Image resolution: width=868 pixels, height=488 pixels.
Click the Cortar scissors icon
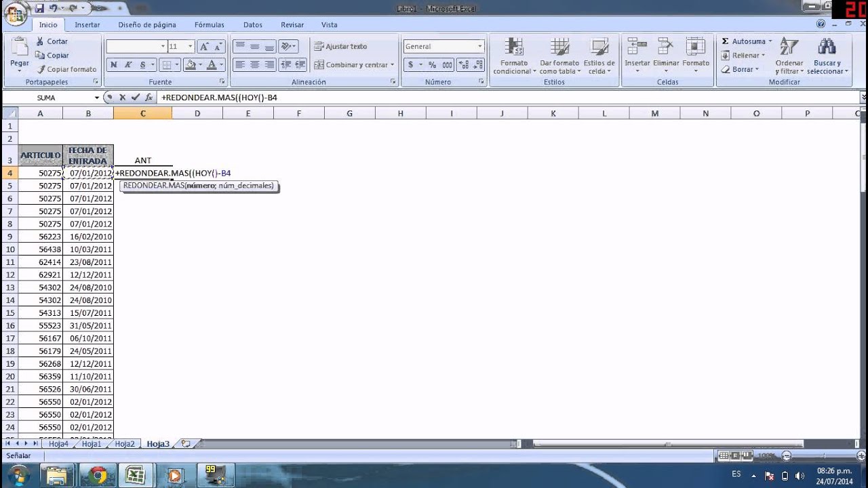[40, 41]
